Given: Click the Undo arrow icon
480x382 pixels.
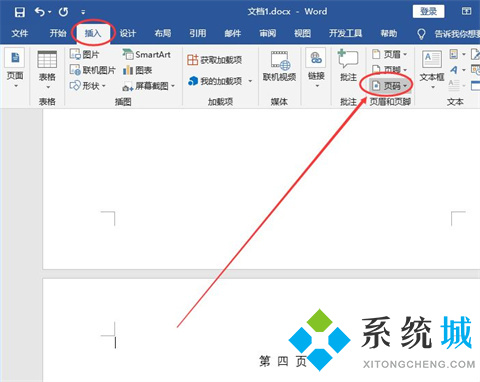Looking at the screenshot, I should pos(39,12).
